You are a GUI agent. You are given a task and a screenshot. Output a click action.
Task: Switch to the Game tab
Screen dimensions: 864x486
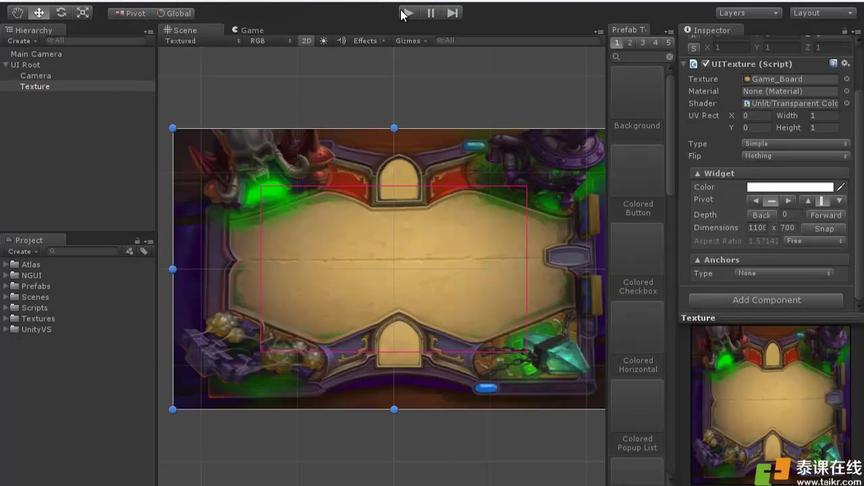[247, 30]
